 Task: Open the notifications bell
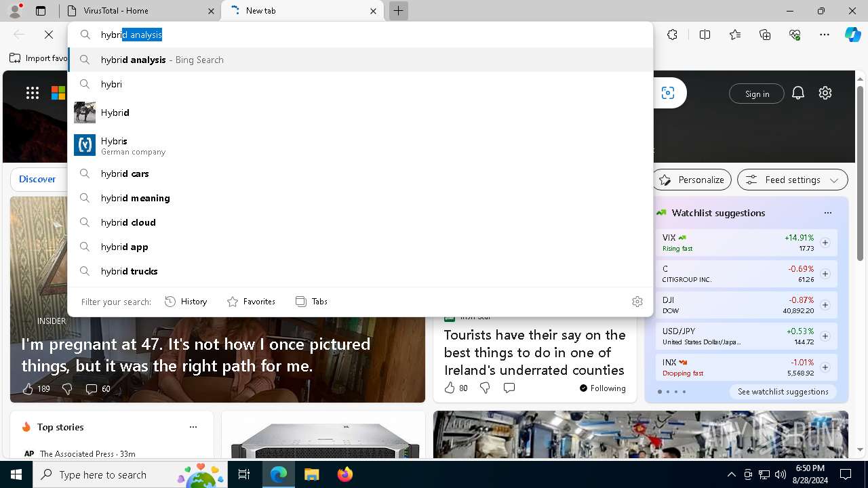(x=798, y=93)
